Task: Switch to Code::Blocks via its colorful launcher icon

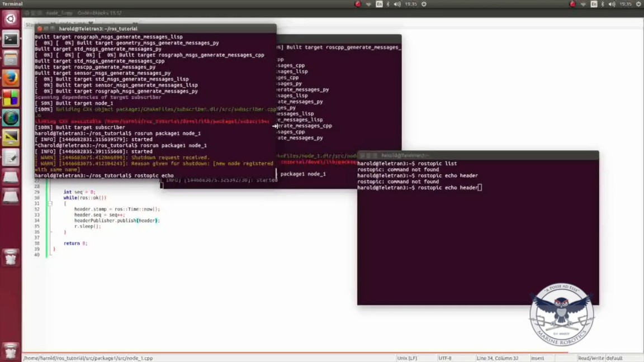Action: (11, 98)
